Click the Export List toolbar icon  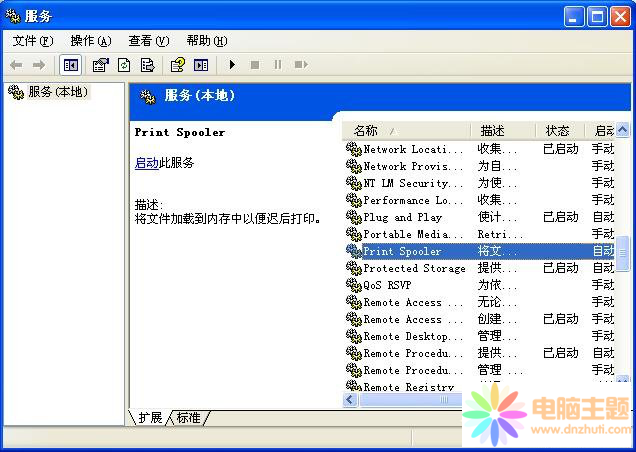click(x=147, y=65)
